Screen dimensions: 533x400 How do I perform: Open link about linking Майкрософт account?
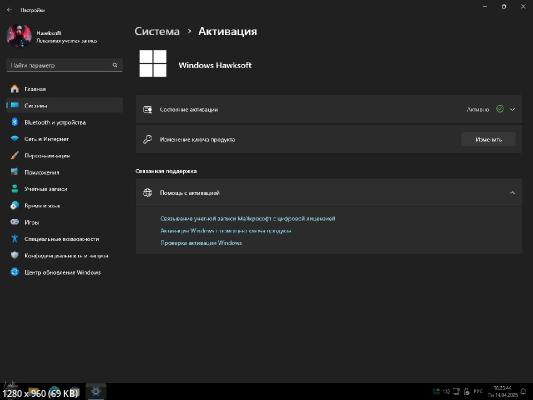[x=248, y=219]
